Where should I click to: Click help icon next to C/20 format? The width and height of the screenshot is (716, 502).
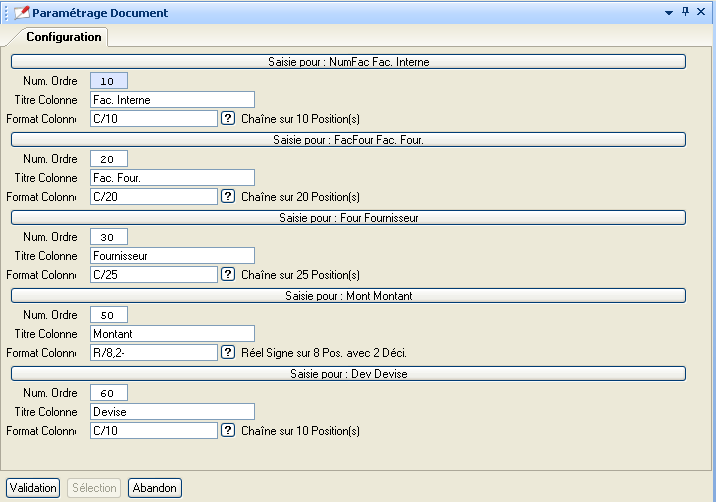point(228,196)
